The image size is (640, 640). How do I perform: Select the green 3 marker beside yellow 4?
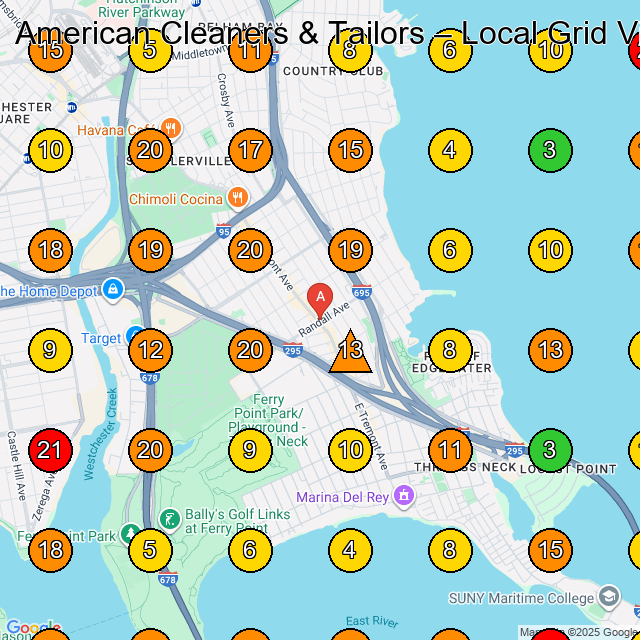(x=550, y=150)
